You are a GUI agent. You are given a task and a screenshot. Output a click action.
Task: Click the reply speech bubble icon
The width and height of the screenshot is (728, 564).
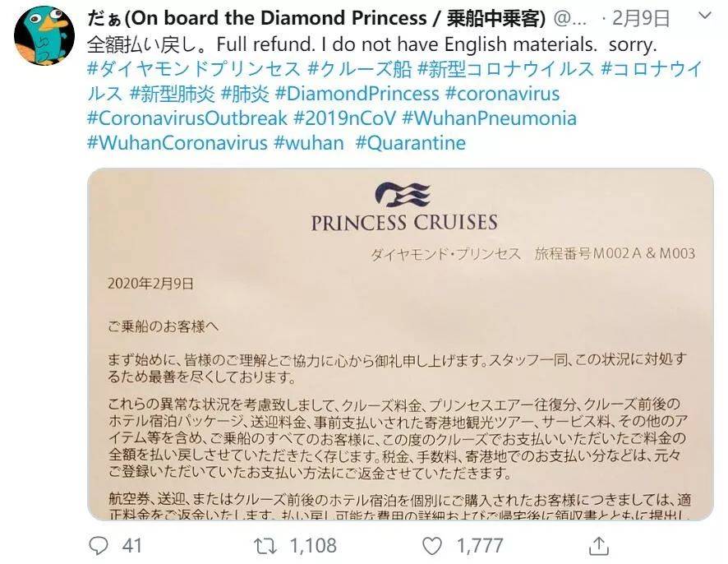click(99, 546)
